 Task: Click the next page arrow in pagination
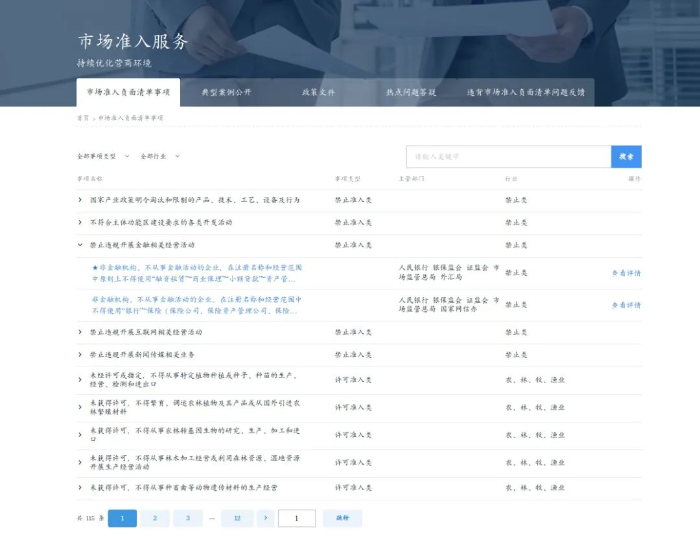coord(264,518)
